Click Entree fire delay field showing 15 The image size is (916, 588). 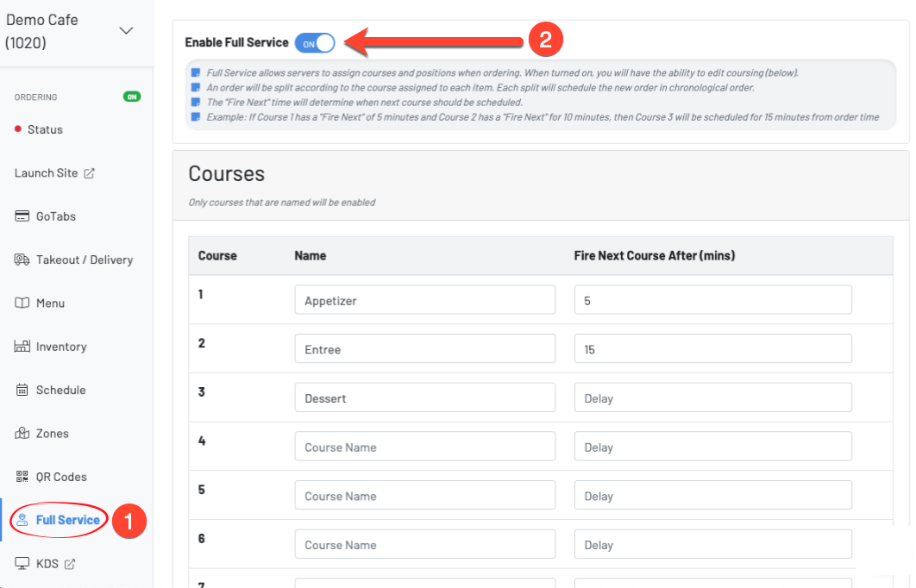pos(712,348)
